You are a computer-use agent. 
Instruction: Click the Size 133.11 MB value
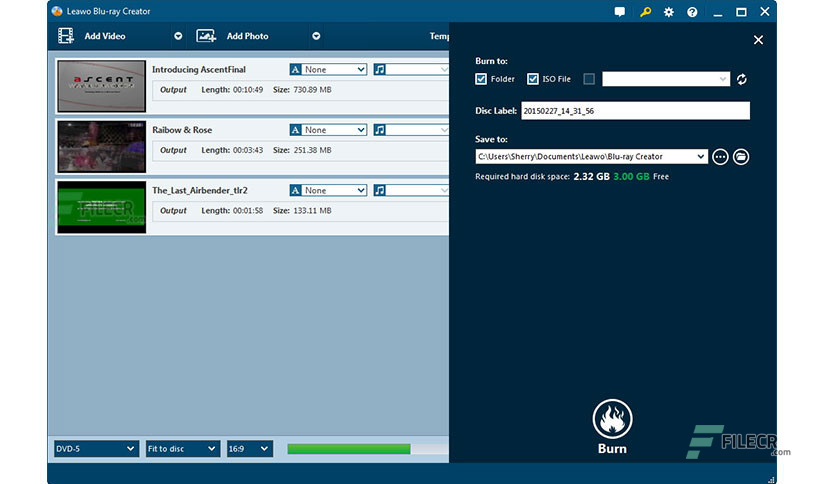(312, 211)
